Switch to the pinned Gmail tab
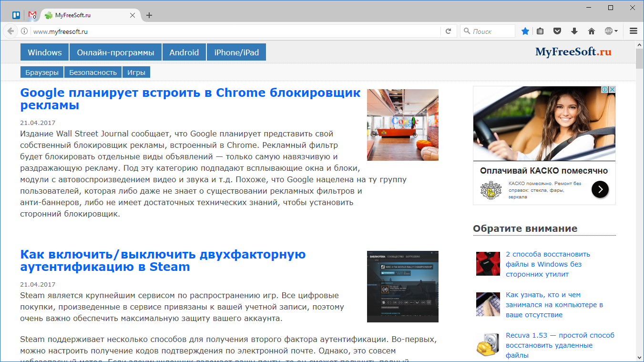 tap(32, 15)
